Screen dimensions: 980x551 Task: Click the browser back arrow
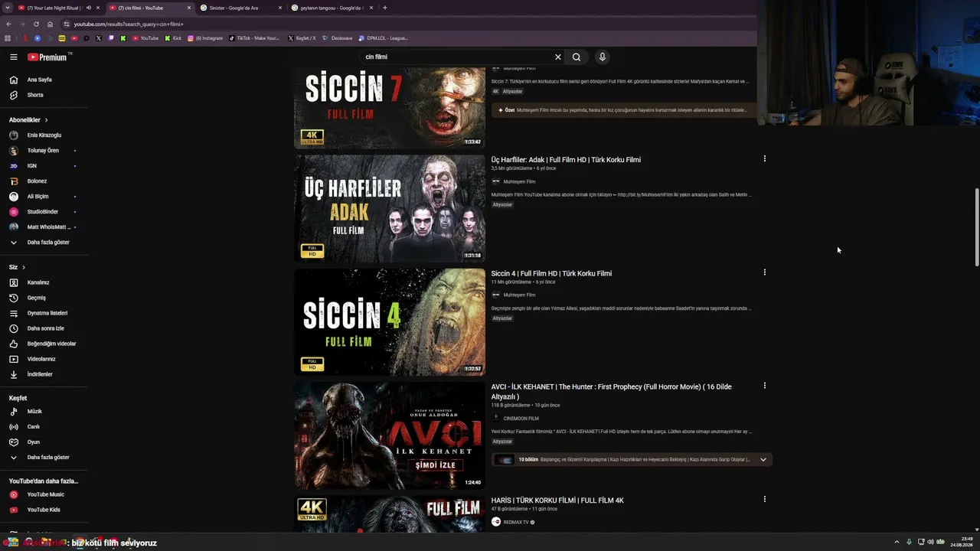(x=8, y=24)
